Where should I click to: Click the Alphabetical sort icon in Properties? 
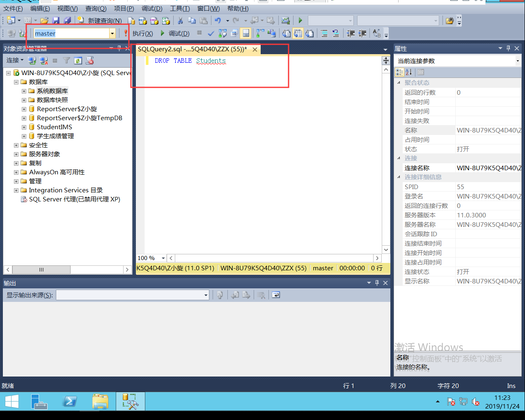[x=409, y=72]
